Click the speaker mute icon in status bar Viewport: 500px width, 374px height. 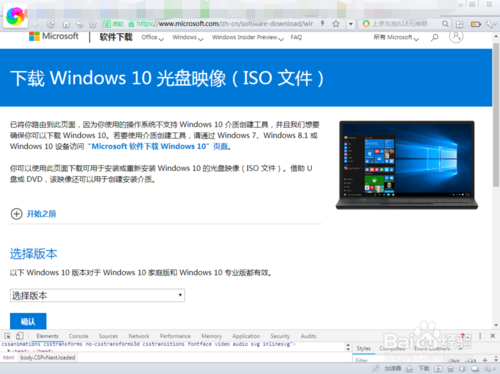coord(462,368)
